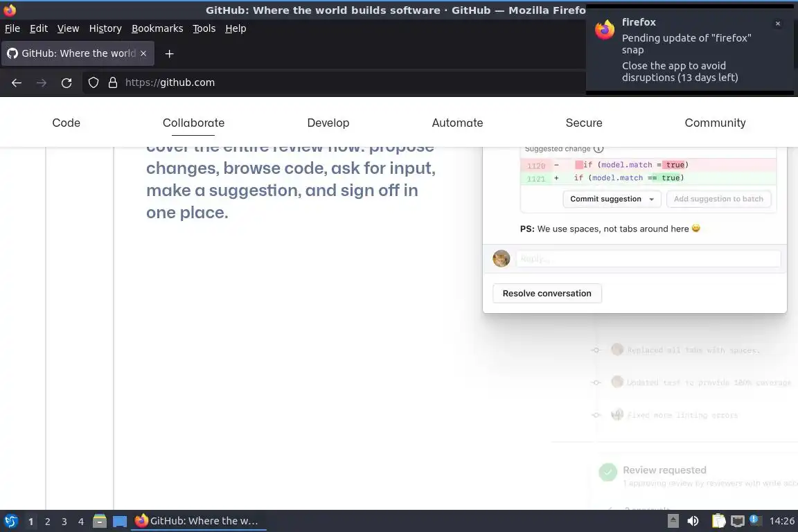Click the 'We use spaces, not tabs' comment
798x532 pixels.
(610, 229)
